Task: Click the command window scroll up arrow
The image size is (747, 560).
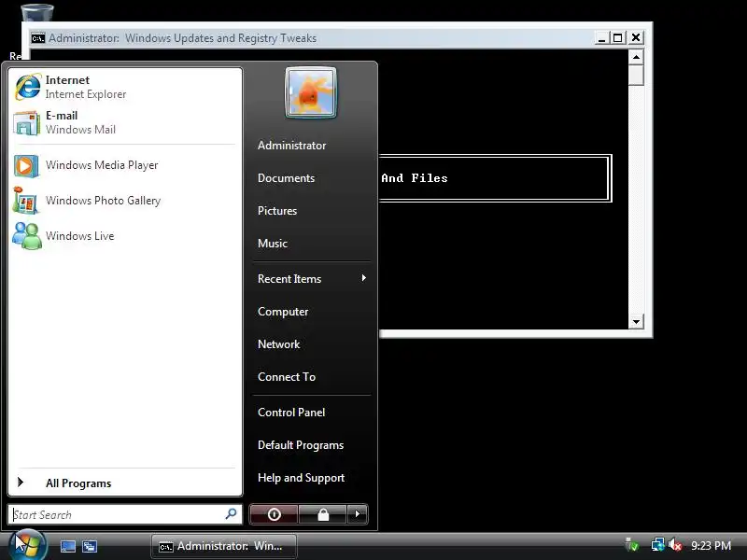Action: (636, 58)
